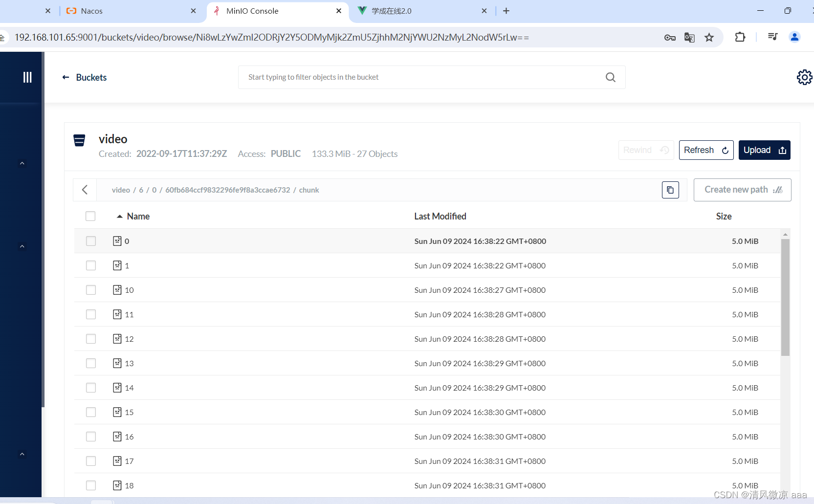Check the box for object 11
This screenshot has width=814, height=504.
(91, 314)
